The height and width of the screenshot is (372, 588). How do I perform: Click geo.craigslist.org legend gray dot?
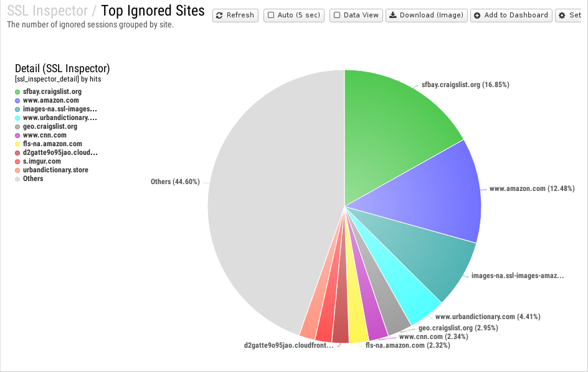(17, 127)
